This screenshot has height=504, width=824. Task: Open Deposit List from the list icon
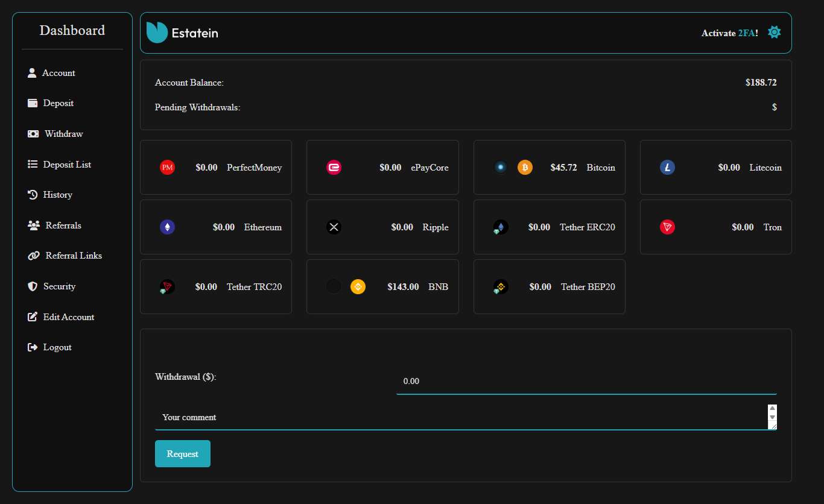pyautogui.click(x=33, y=164)
